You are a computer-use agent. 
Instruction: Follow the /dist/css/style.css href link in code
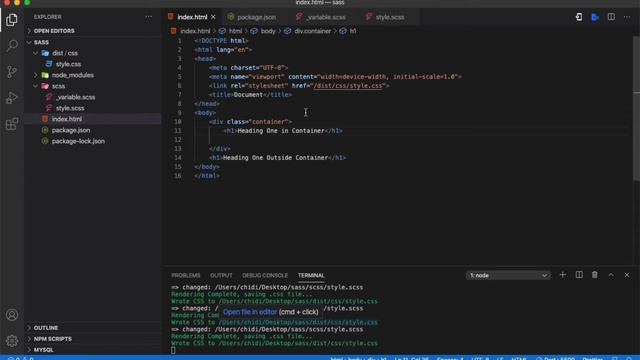point(349,86)
